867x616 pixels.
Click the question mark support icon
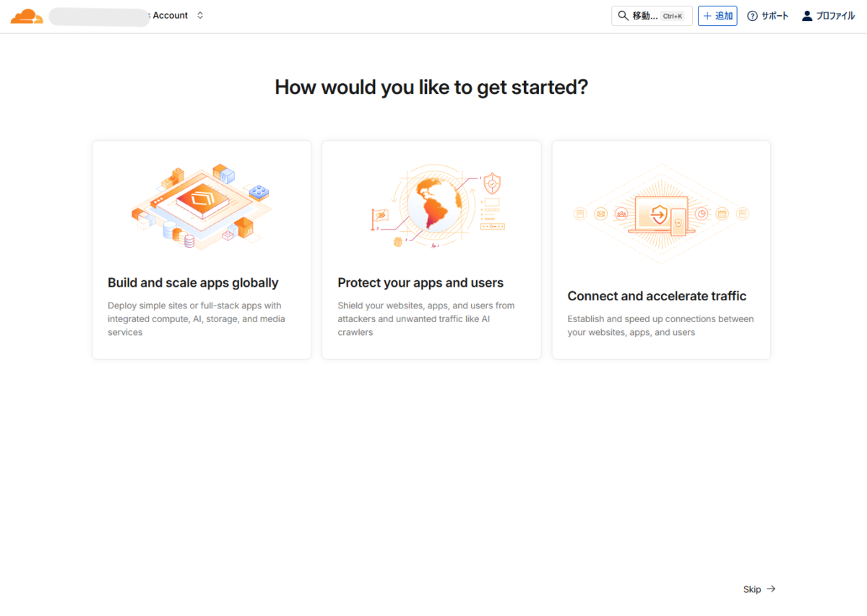752,16
